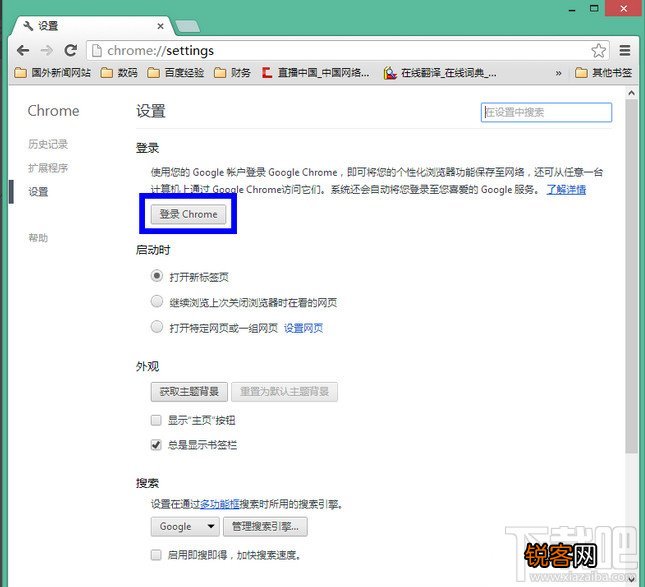
Task: Click the 重置为默认主题背景 button
Action: [x=284, y=392]
